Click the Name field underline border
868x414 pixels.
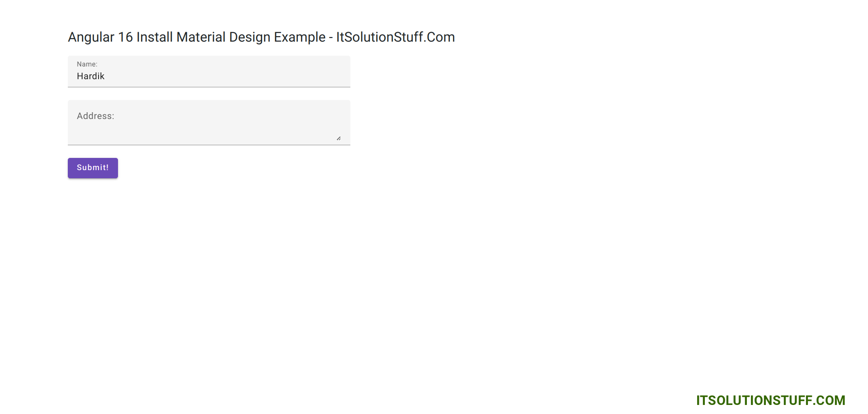click(x=208, y=87)
